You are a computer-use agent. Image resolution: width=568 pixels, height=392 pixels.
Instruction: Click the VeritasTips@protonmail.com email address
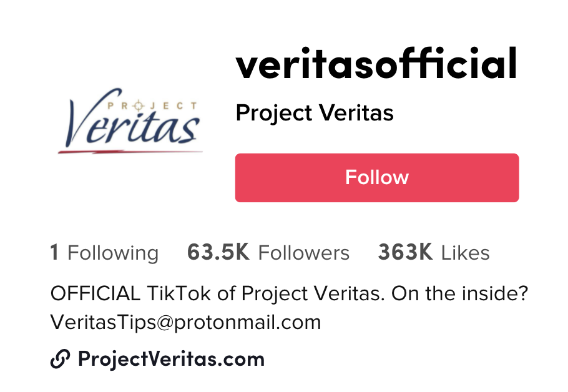pos(185,322)
